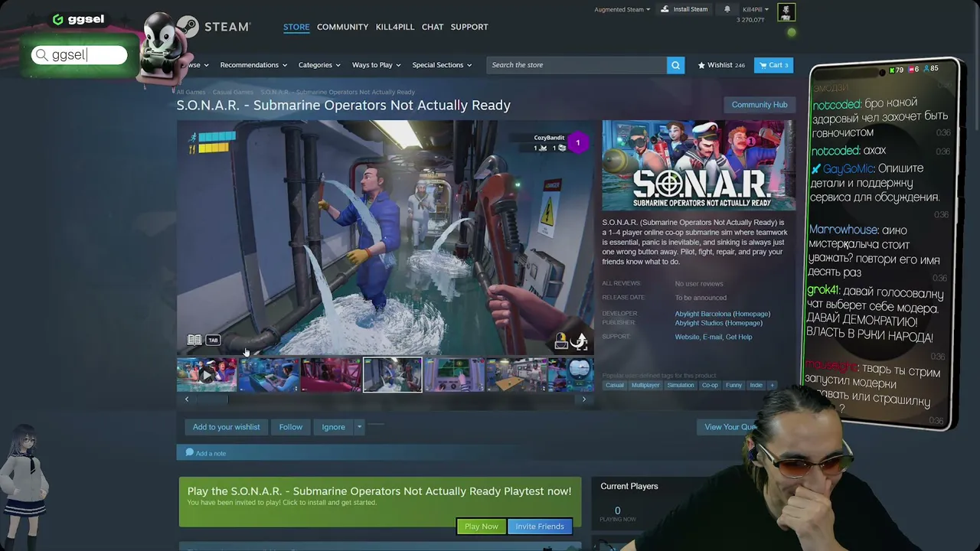
Task: Select the video thumbnail with play icon
Action: point(207,375)
